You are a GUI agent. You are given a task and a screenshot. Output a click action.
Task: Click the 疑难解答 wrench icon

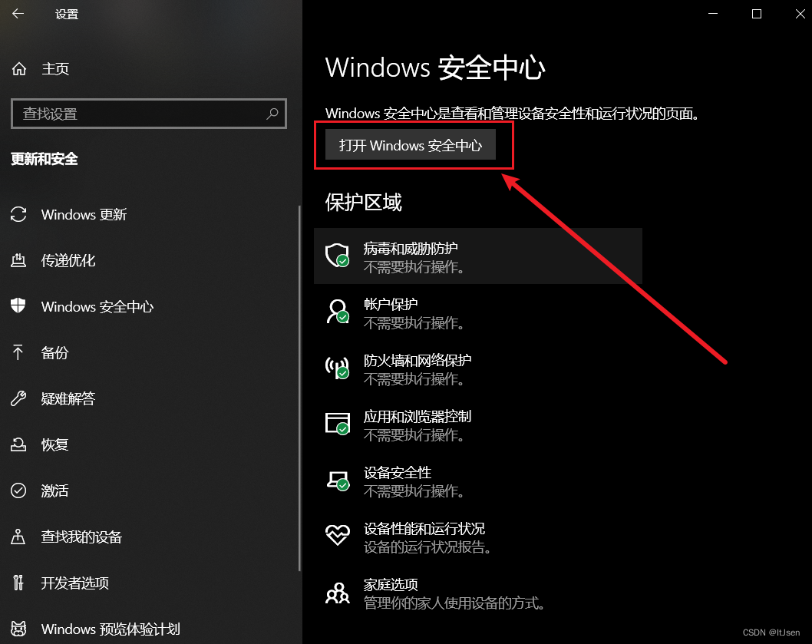[18, 398]
